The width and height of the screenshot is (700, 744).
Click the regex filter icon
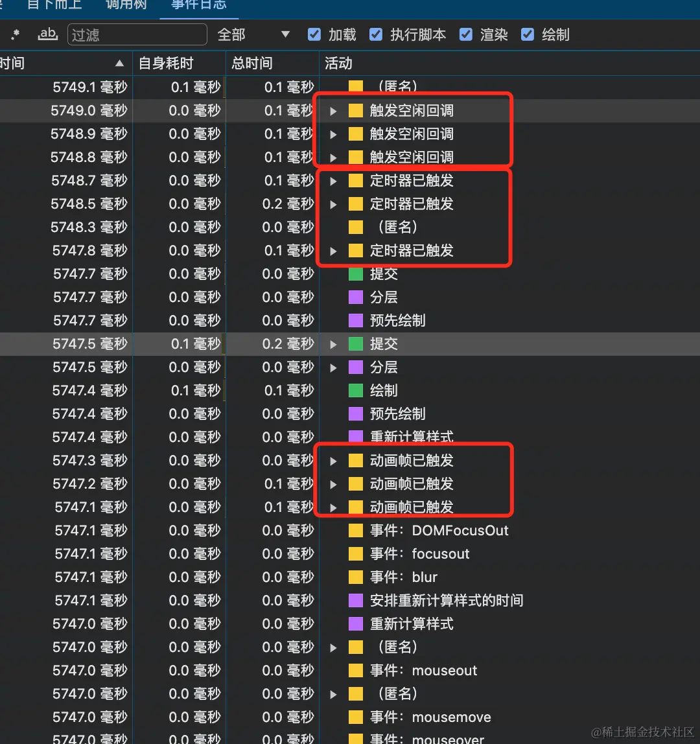coord(16,35)
